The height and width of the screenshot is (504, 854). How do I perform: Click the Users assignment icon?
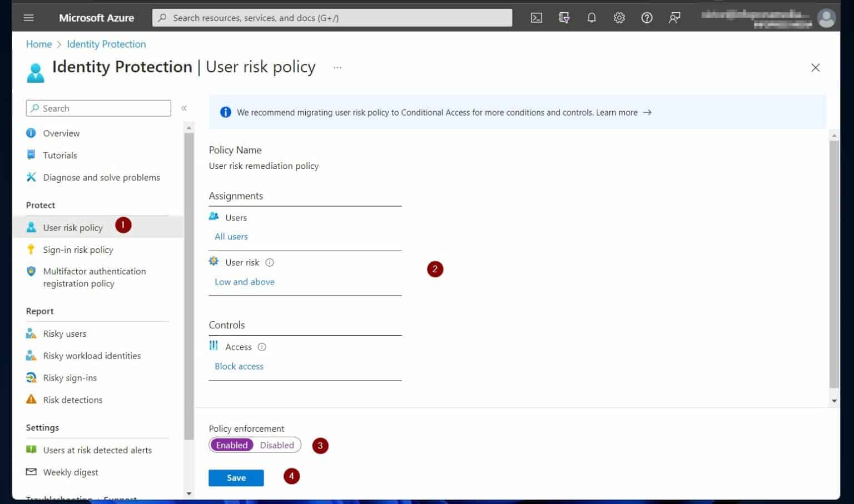point(213,216)
